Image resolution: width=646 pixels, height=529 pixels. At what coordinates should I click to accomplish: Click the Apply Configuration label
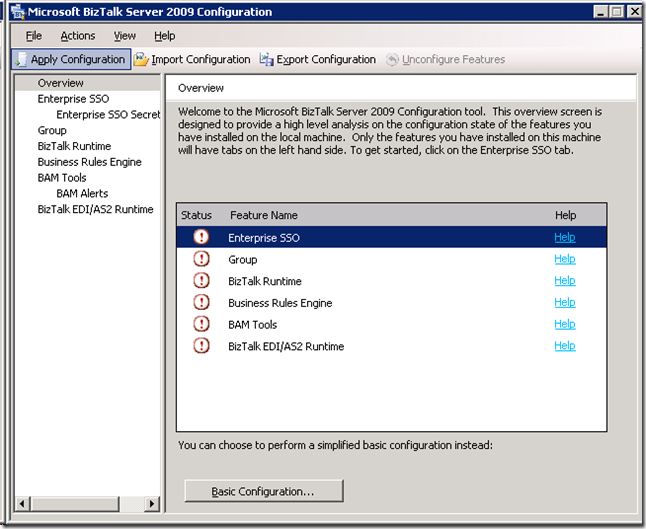78,59
